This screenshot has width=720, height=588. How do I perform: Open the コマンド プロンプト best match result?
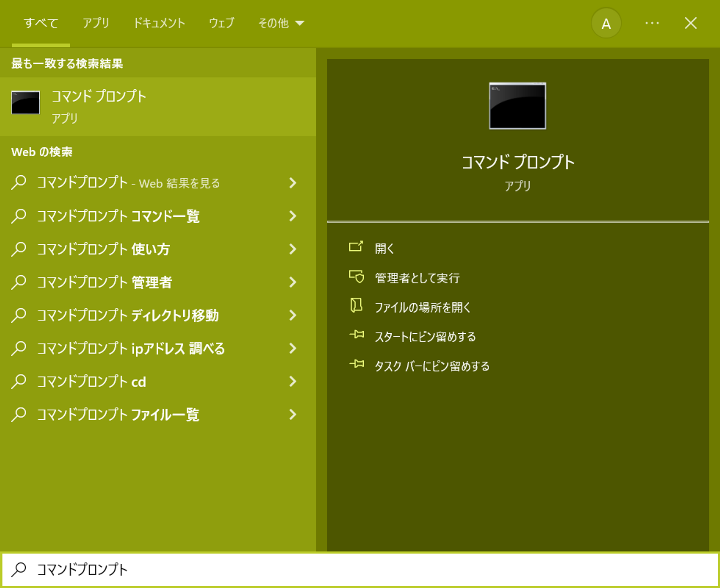(158, 107)
